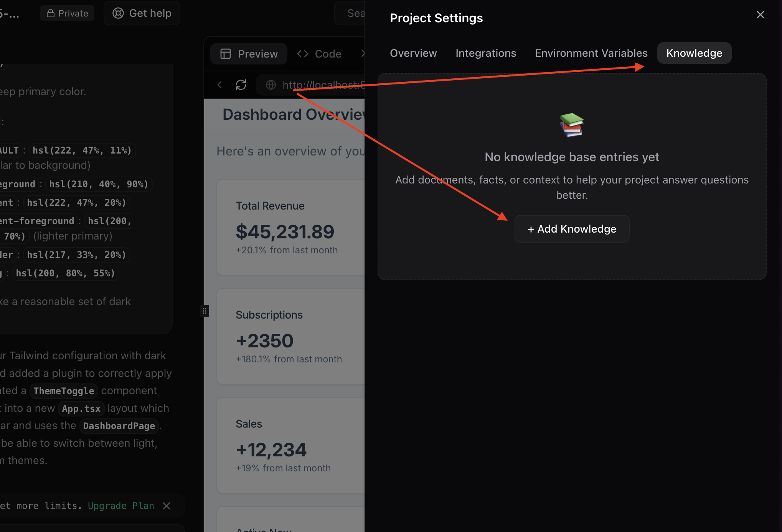Screen dimensions: 782x532
Task: Click the DashboardPage code label
Action: (119, 426)
